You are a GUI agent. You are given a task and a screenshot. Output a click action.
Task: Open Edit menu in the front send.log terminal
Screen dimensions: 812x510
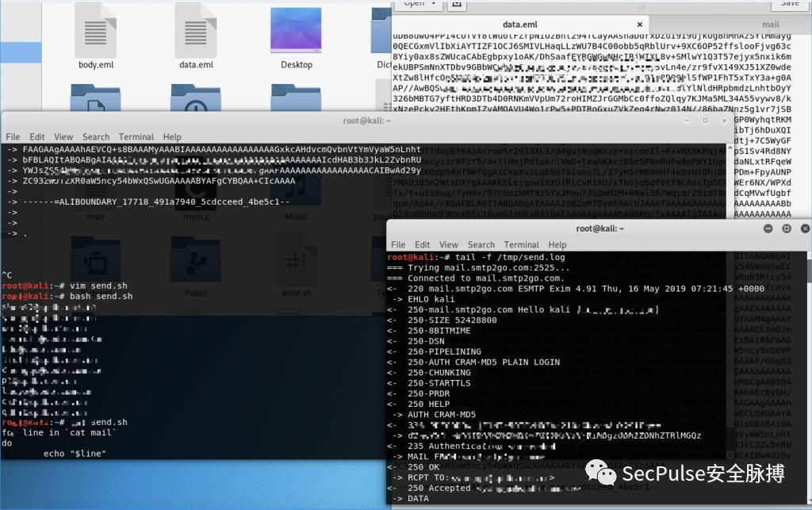pyautogui.click(x=422, y=244)
